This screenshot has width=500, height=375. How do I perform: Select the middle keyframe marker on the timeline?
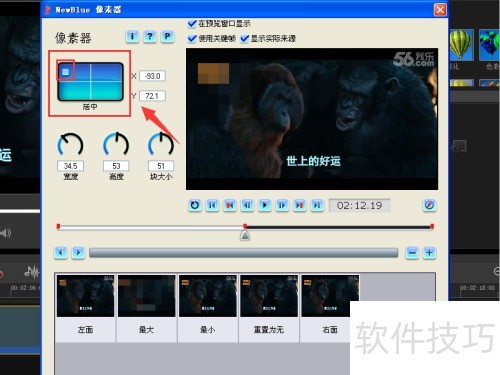click(x=245, y=226)
